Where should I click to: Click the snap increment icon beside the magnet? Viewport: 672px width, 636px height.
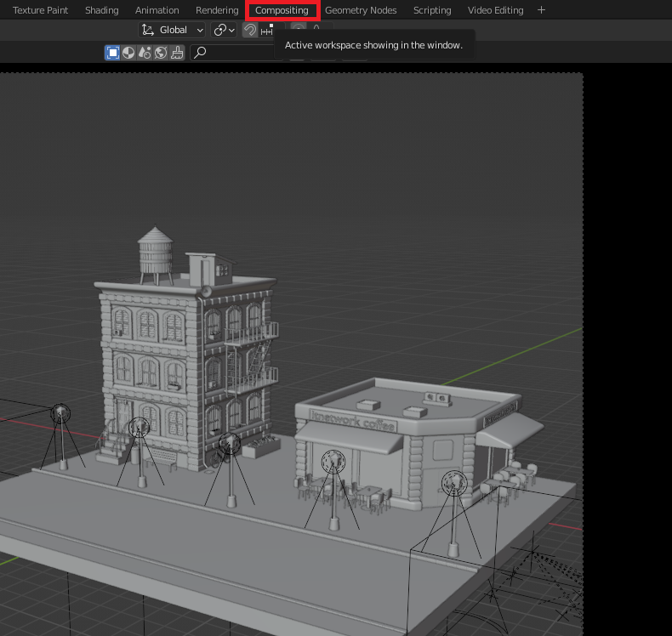[x=267, y=30]
